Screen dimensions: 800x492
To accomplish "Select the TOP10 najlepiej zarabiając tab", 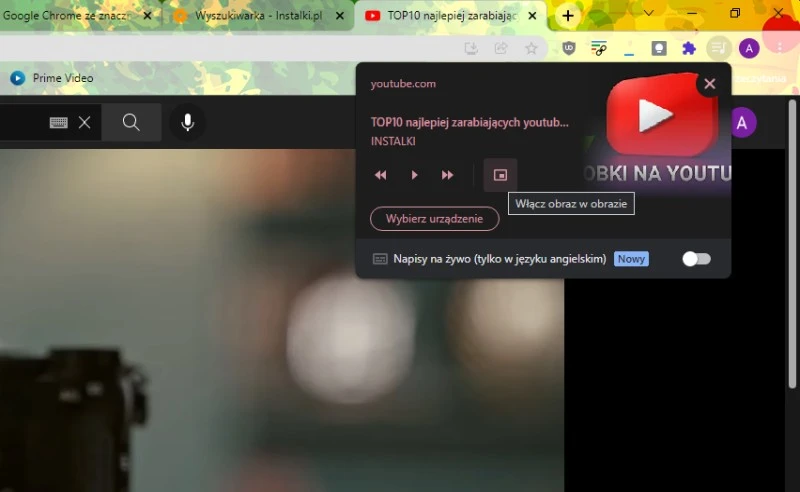I will pos(452,16).
